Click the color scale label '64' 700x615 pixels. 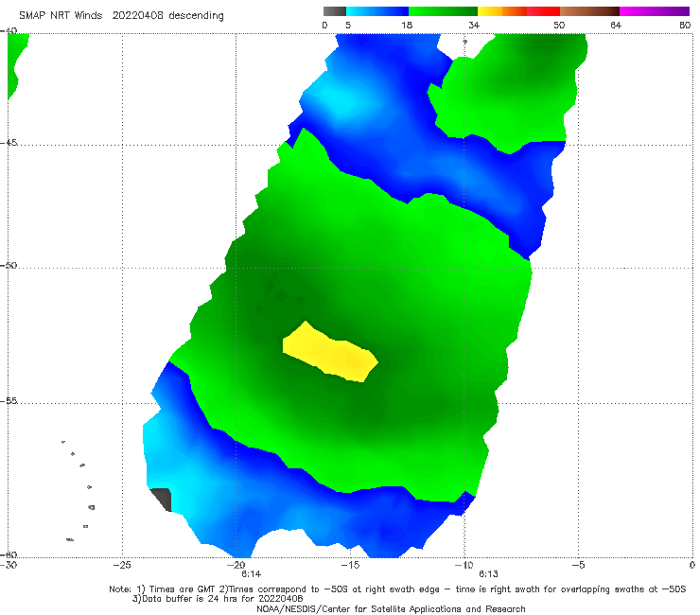pos(616,26)
